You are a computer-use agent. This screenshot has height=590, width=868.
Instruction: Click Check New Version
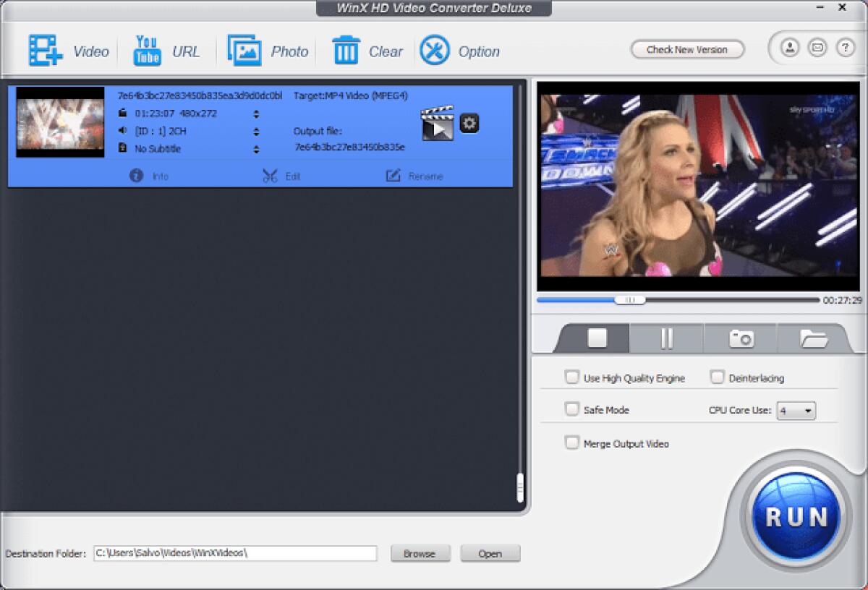pyautogui.click(x=686, y=49)
